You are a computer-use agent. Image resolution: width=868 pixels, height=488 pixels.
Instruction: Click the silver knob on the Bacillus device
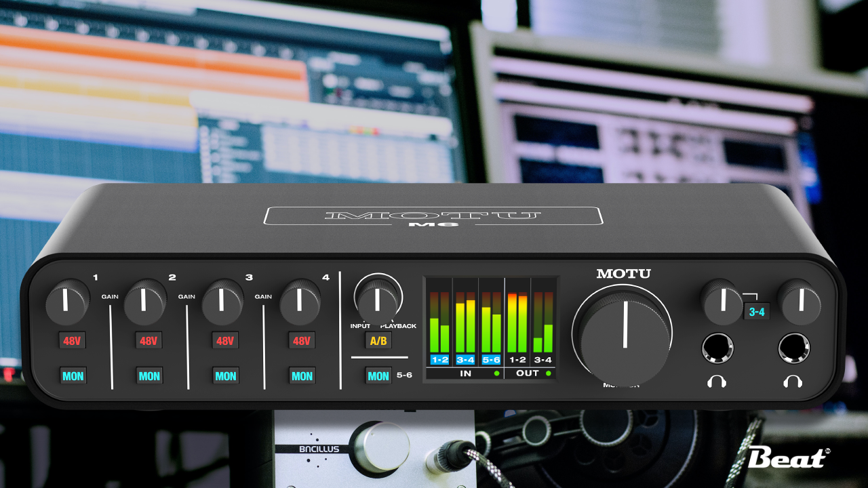click(x=382, y=446)
